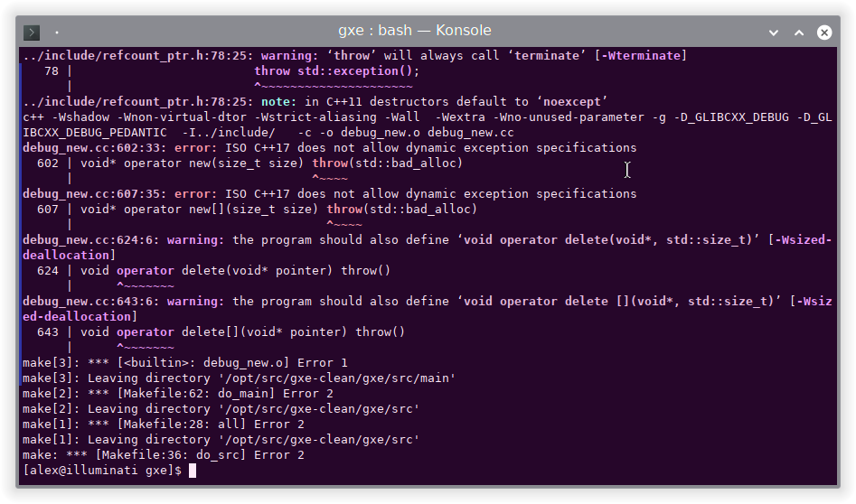This screenshot has width=856, height=504.
Task: Click the 'note:' label about noexcept destructors
Action: click(279, 102)
